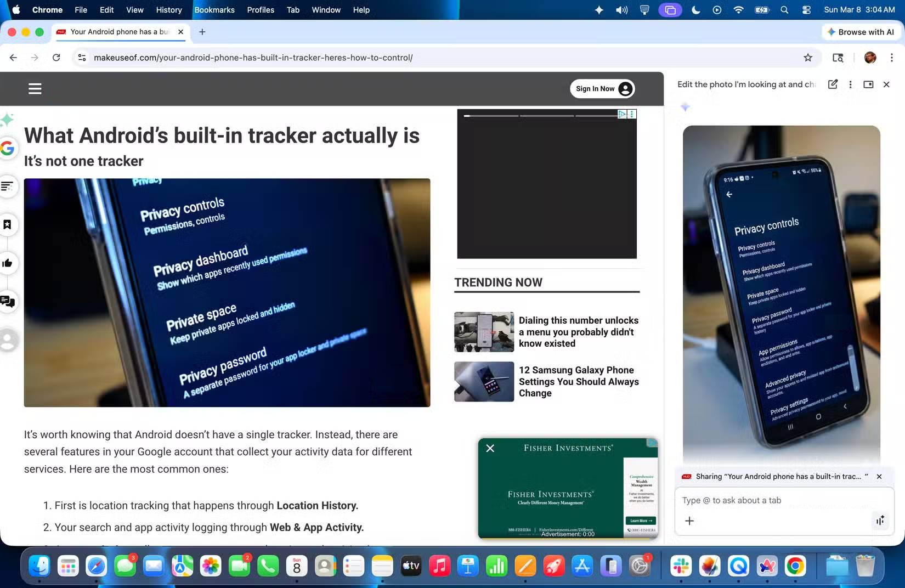Open Chrome's three-dot customization menu
This screenshot has width=905, height=588.
[893, 57]
